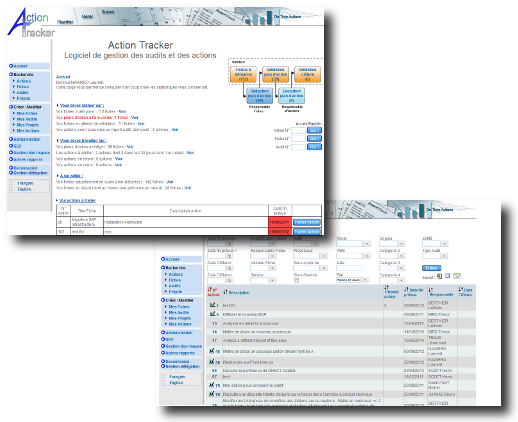Click the email export icon beside Excel

[x=456, y=276]
